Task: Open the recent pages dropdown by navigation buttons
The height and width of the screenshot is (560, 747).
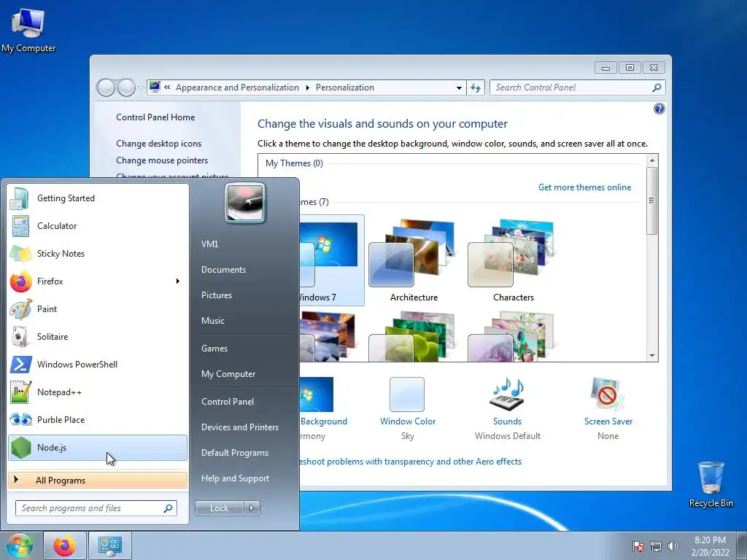Action: point(141,87)
